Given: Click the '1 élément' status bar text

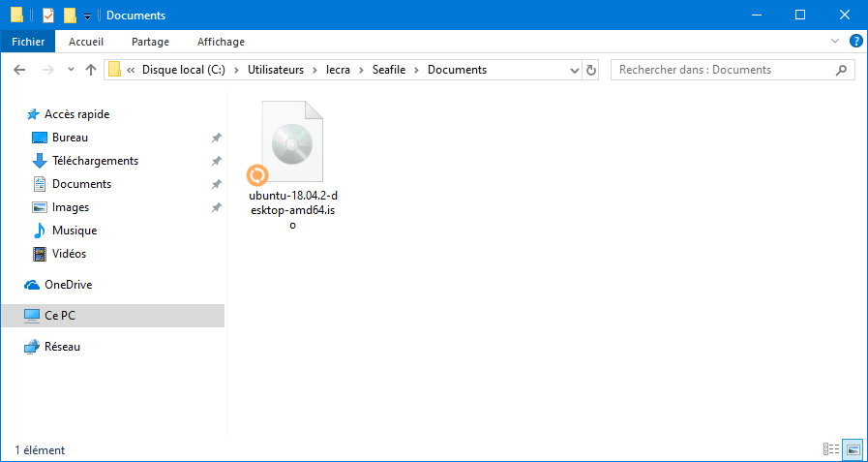Looking at the screenshot, I should 40,449.
